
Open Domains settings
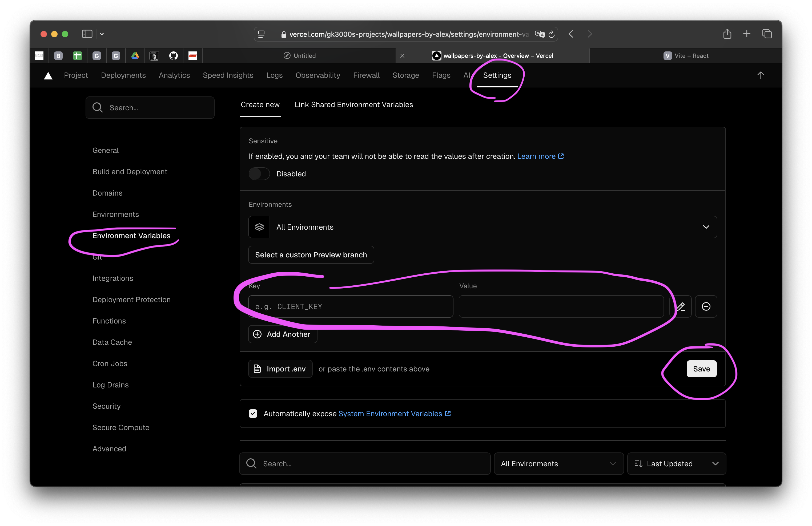pyautogui.click(x=107, y=193)
